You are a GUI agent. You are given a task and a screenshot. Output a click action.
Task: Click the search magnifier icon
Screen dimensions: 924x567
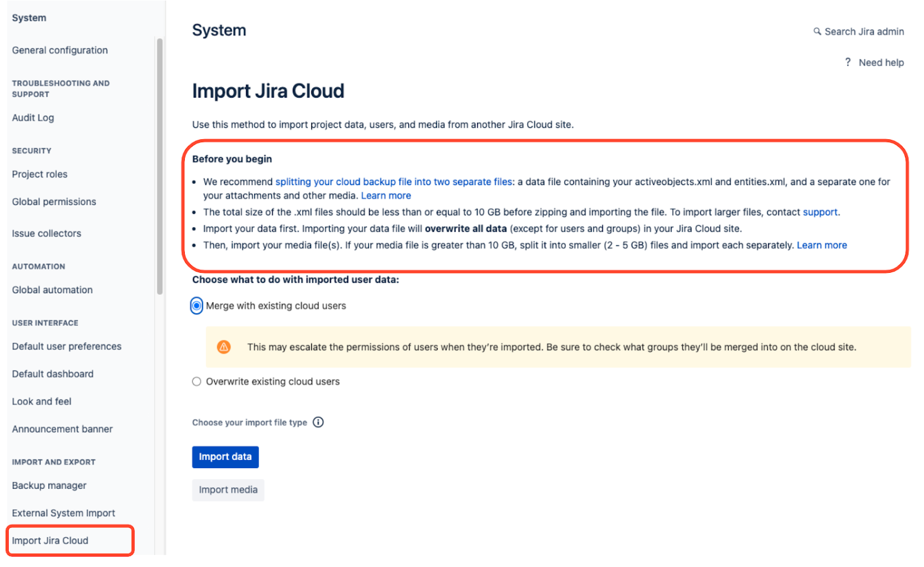tap(817, 31)
